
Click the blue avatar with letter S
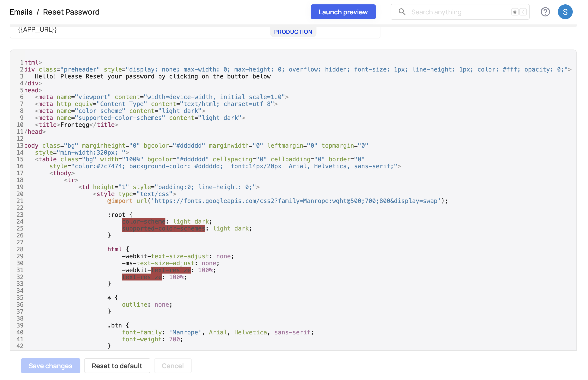pyautogui.click(x=566, y=12)
